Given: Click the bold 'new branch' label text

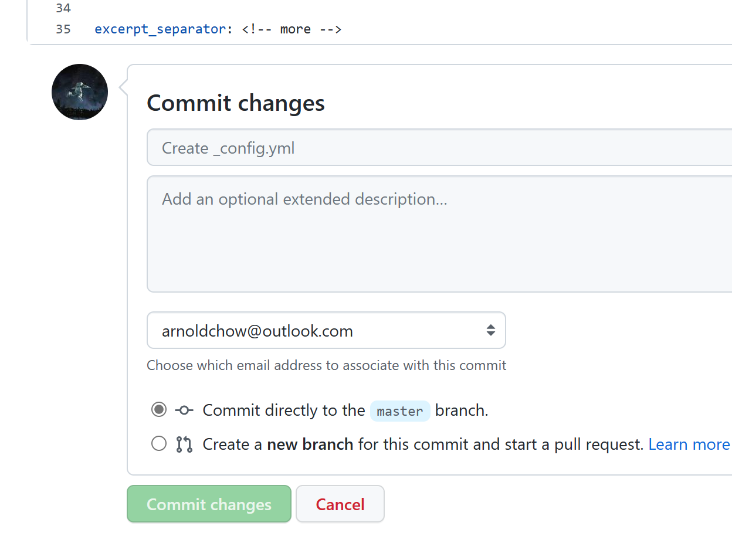Looking at the screenshot, I should coord(310,444).
